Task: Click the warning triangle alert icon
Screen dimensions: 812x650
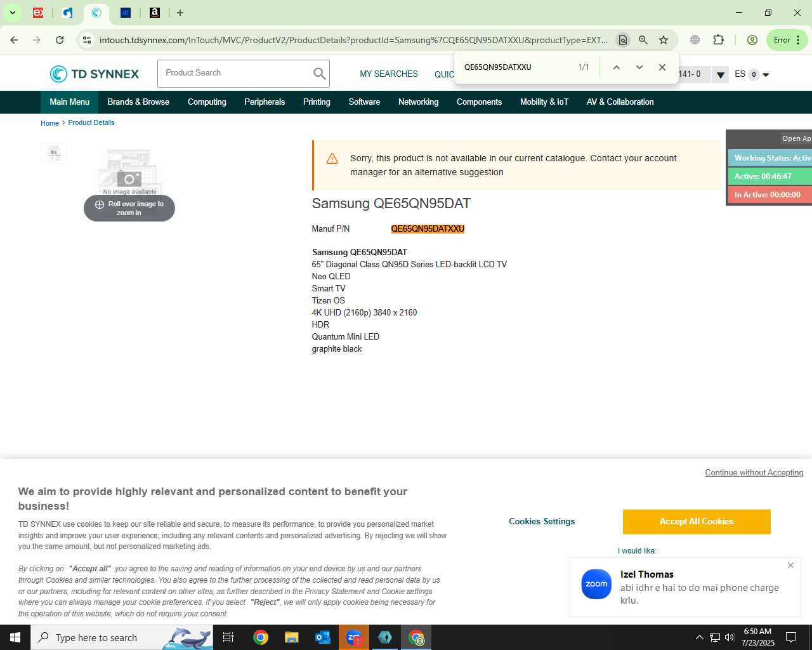Action: pyautogui.click(x=332, y=159)
